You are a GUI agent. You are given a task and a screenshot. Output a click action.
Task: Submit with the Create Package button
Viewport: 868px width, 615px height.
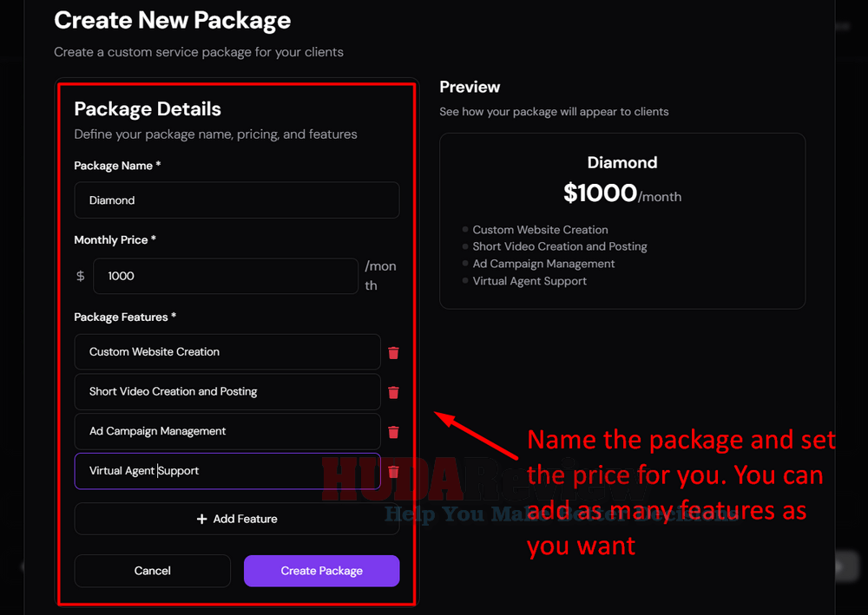pos(322,571)
